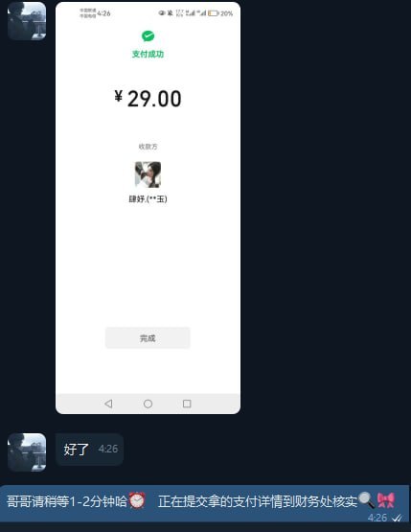Click the 完成 button
Image resolution: width=411 pixels, height=532 pixels.
tap(148, 338)
